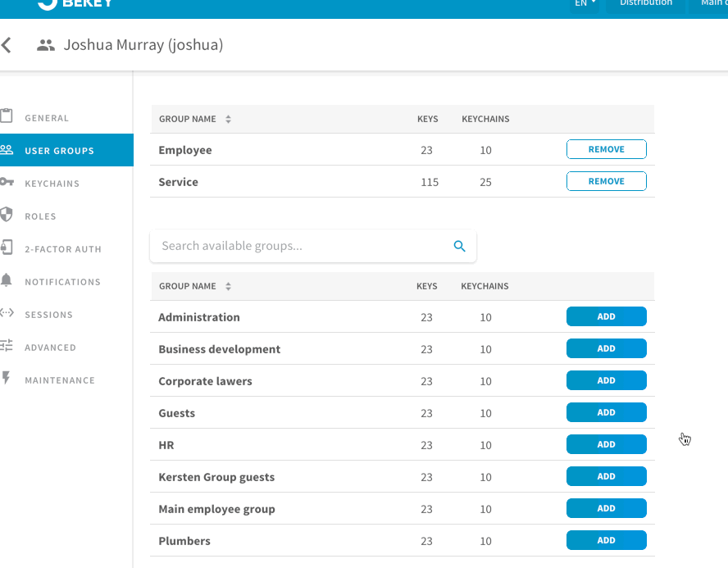Open the Maintenance section
Image resolution: width=728 pixels, height=568 pixels.
point(66,380)
